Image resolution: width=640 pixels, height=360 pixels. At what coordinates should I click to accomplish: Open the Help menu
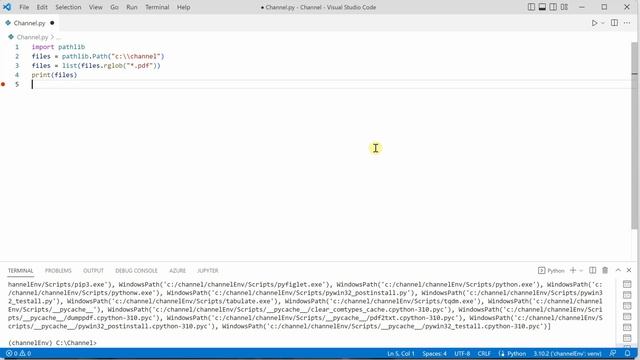183,7
